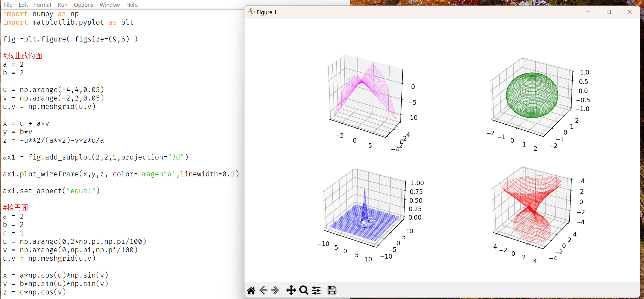The height and width of the screenshot is (299, 644).
Task: Open Configure subplots settings
Action: 316,290
